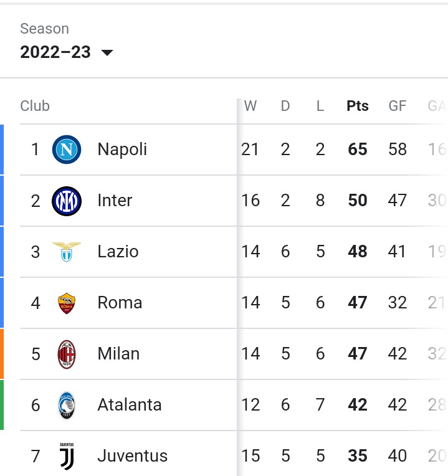Open the season dropdown arrow

[107, 53]
